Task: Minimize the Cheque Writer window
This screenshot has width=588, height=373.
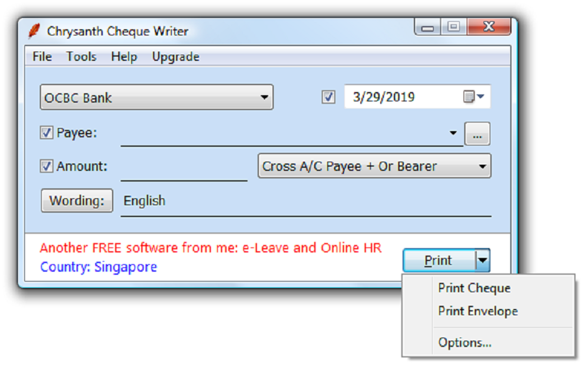Action: coord(427,27)
